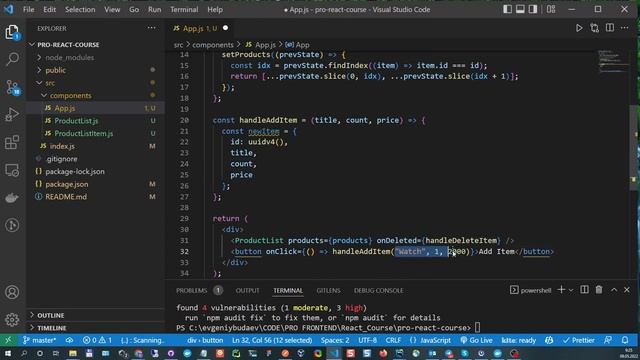Open Explorer Views and More Actions
This screenshot has height=360, width=640.
[151, 28]
